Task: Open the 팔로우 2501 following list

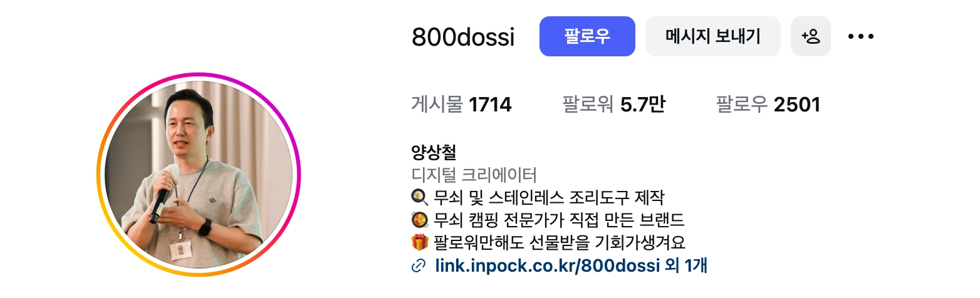Action: point(768,105)
